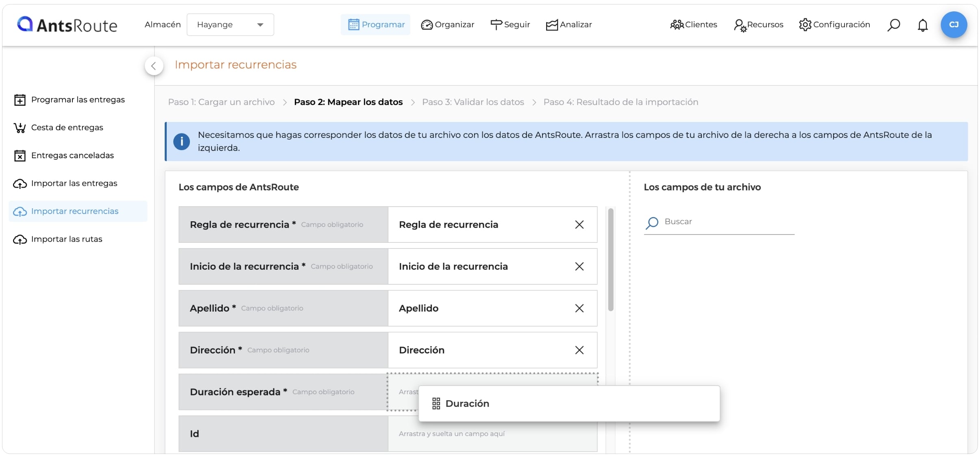Open the Programar tab
Viewport: 980px width, 458px height.
[376, 25]
